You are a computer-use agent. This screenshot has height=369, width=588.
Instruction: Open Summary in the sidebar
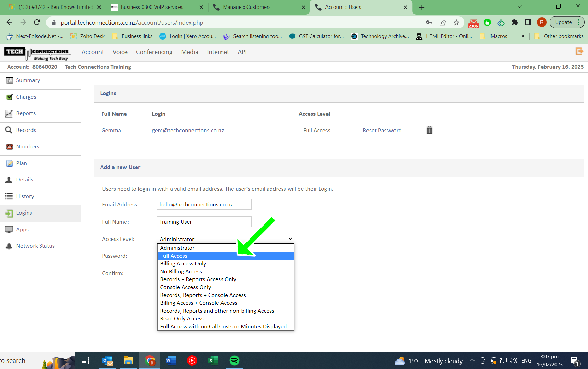click(x=40, y=80)
